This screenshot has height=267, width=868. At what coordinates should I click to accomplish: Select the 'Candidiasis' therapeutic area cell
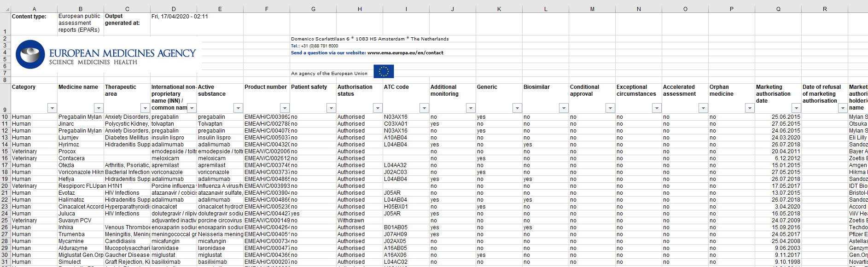click(x=127, y=241)
